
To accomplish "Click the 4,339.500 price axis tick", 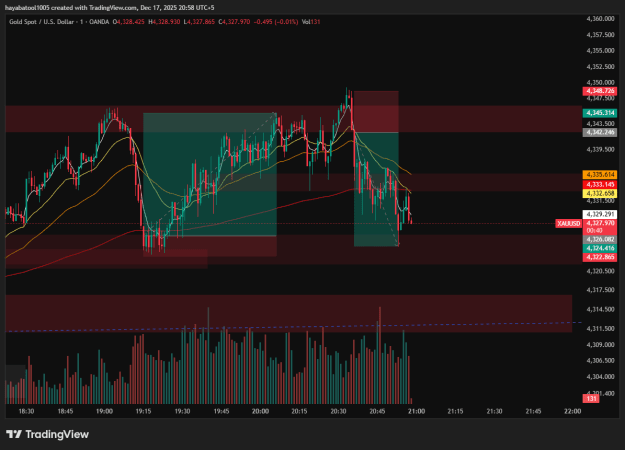I will click(600, 149).
